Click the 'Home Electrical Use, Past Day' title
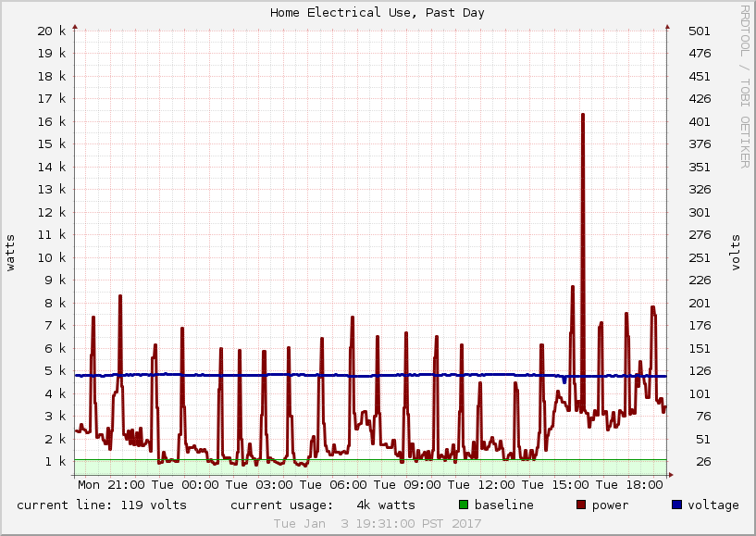 pos(377,13)
